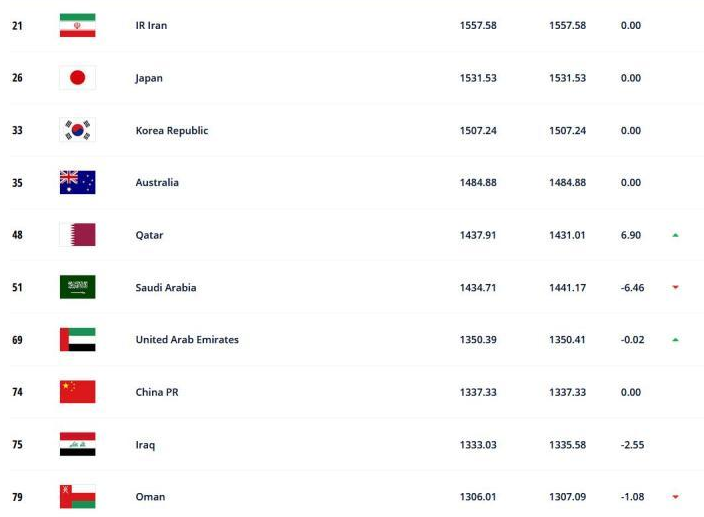
Task: Click the Oman flag icon
Action: [x=77, y=497]
